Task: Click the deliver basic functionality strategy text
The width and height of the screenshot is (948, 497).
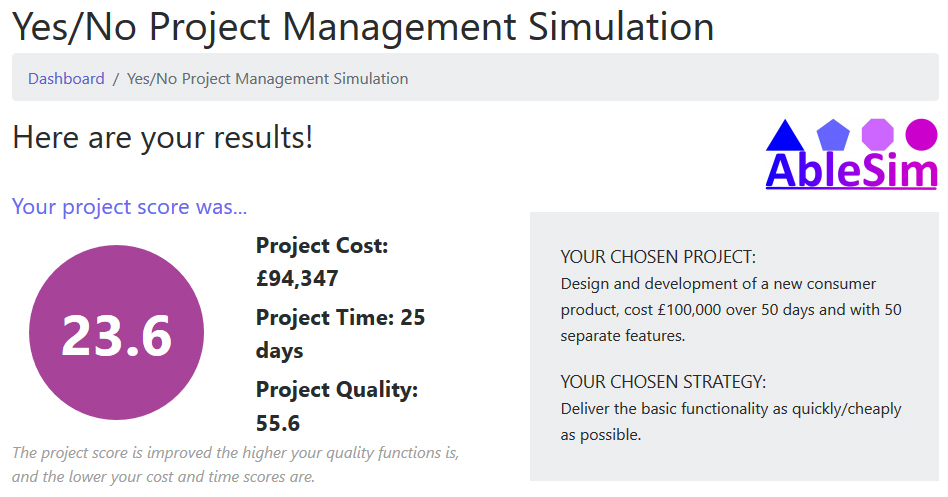Action: [731, 421]
